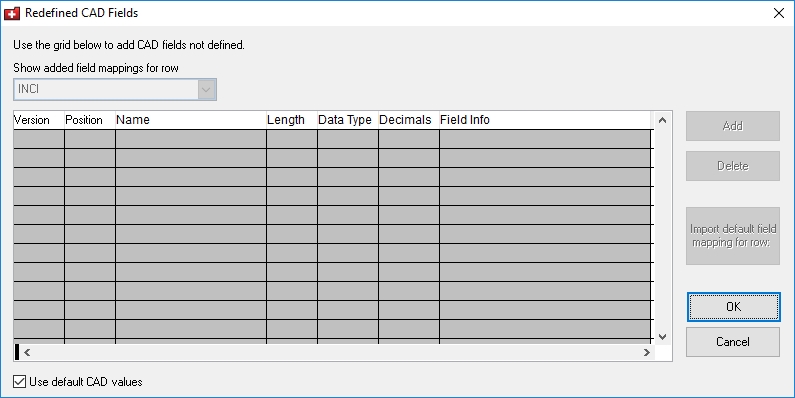Click the Data Type column header
795x398 pixels.
click(x=348, y=120)
